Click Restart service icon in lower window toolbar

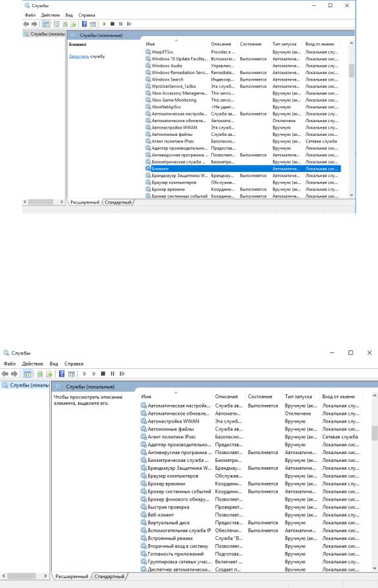pyautogui.click(x=122, y=373)
